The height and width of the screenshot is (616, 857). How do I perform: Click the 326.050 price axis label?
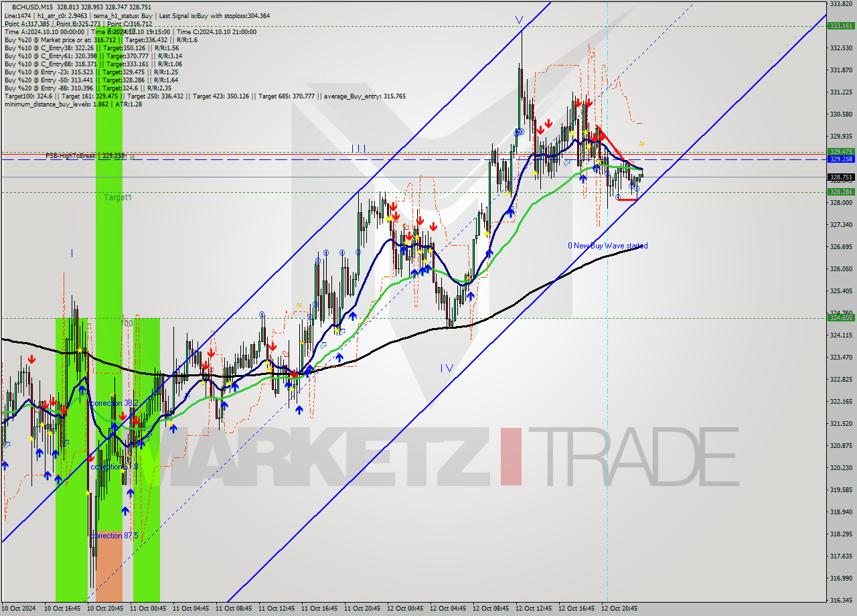pos(841,269)
